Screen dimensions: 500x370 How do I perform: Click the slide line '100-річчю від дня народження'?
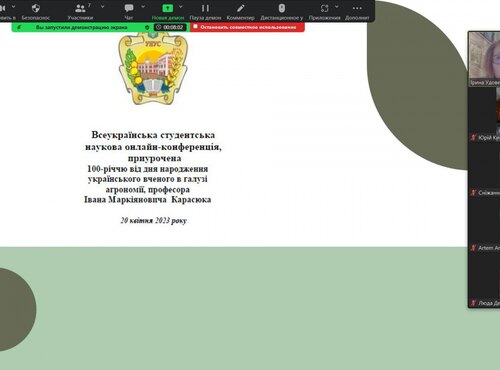148,169
